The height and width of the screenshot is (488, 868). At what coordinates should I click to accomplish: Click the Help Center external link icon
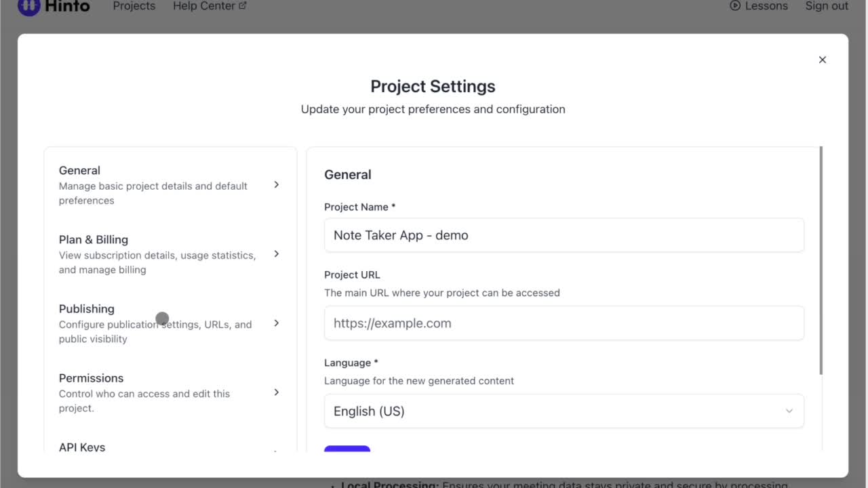243,6
